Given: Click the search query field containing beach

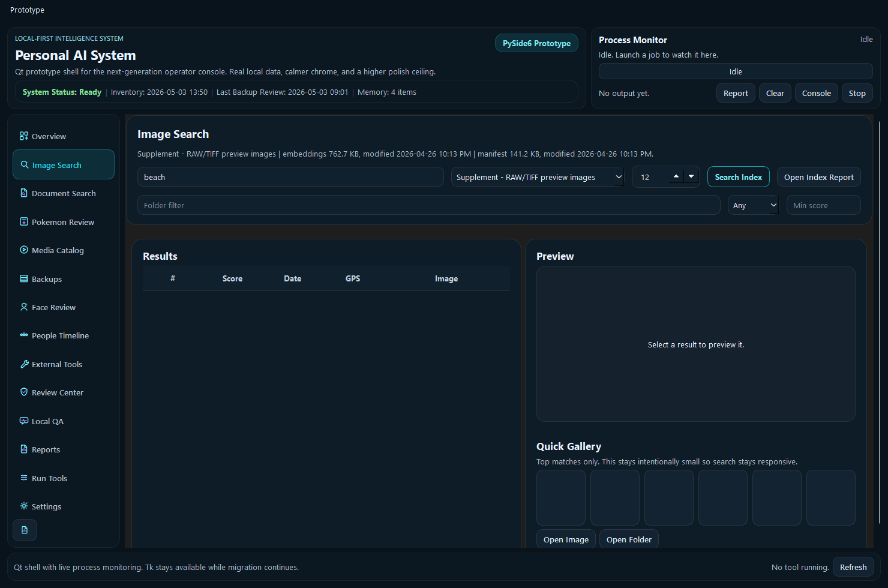Looking at the screenshot, I should [290, 177].
